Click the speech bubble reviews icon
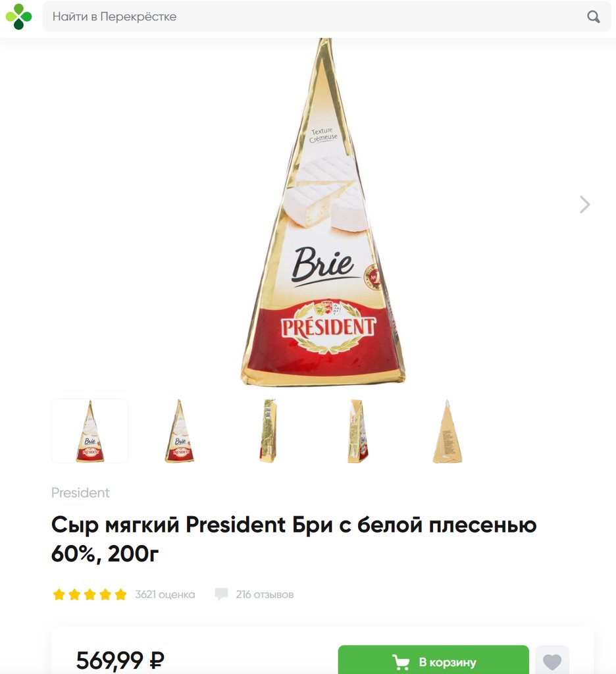 221,594
